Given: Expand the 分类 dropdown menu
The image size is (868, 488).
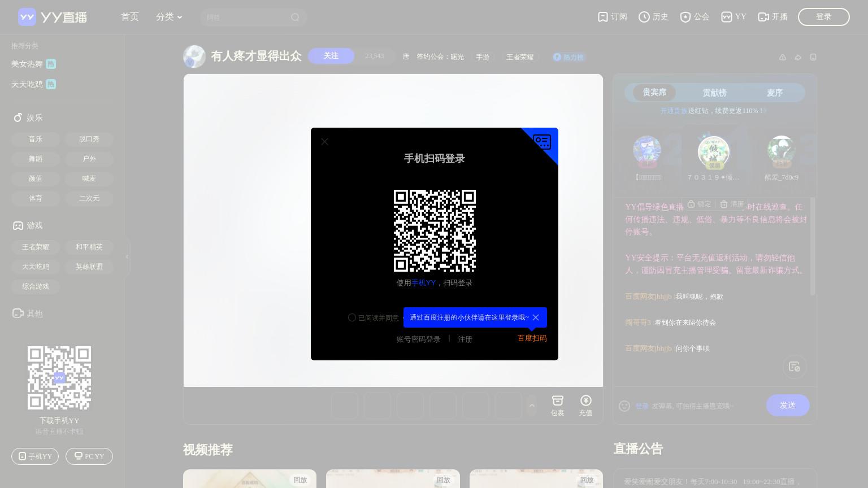Looking at the screenshot, I should tap(169, 17).
